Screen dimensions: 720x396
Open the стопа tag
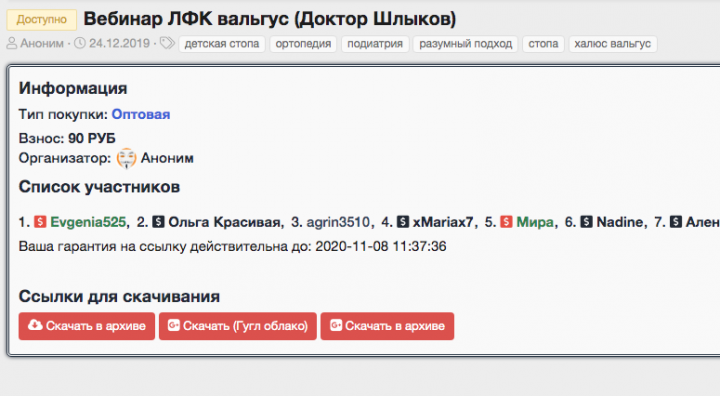(543, 44)
